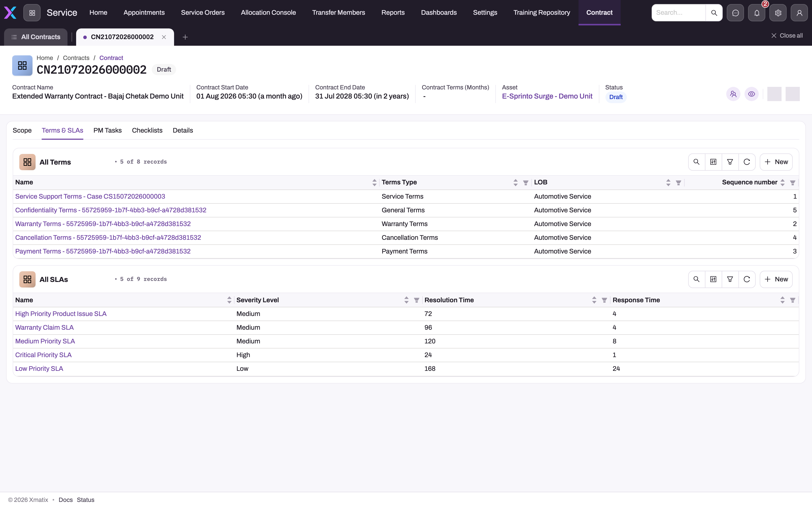This screenshot has height=508, width=812.
Task: Create New term record
Action: point(776,162)
